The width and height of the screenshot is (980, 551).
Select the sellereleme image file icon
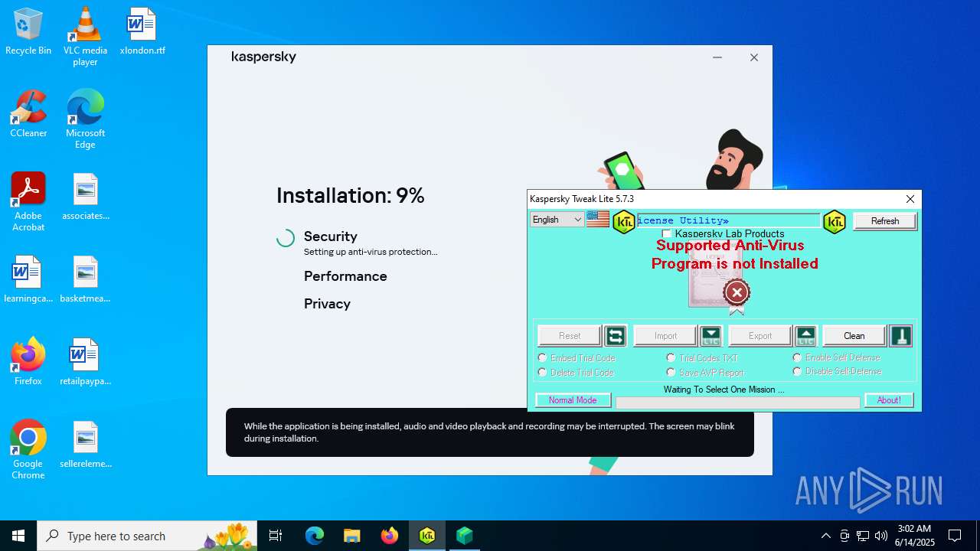coord(85,445)
